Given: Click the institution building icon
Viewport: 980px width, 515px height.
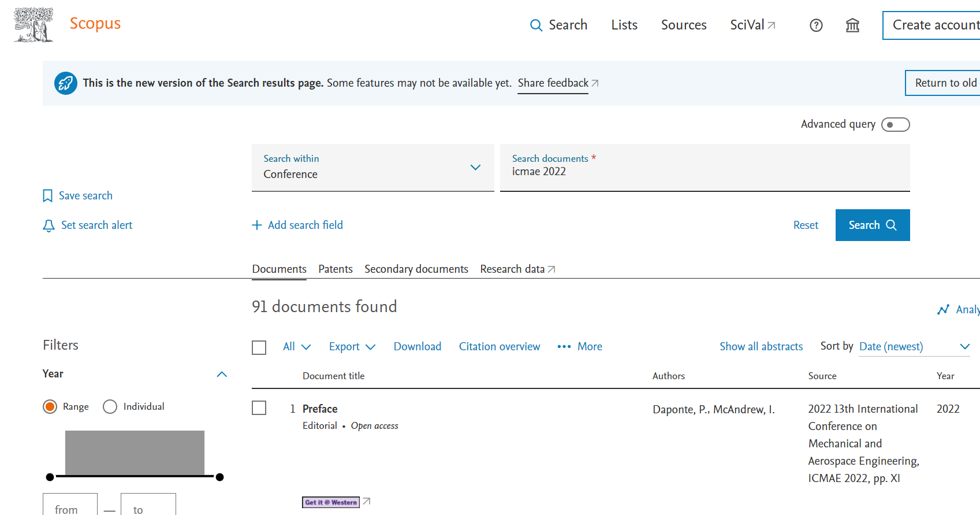Looking at the screenshot, I should tap(852, 25).
